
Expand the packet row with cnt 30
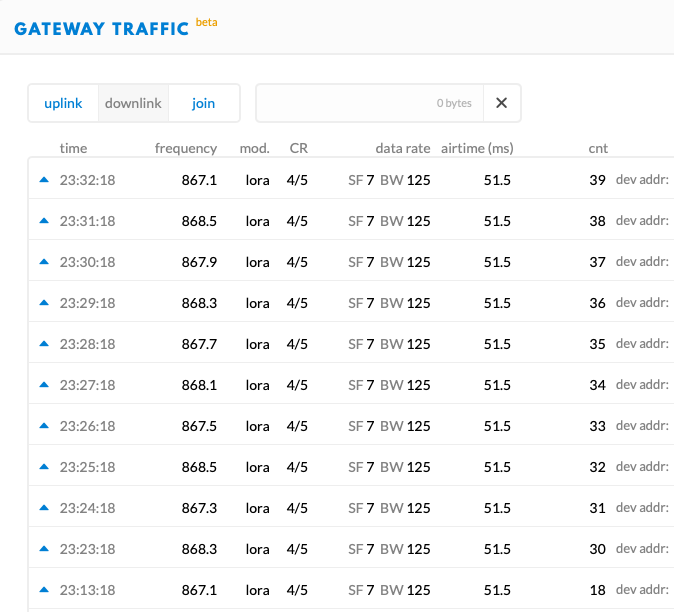click(351, 549)
